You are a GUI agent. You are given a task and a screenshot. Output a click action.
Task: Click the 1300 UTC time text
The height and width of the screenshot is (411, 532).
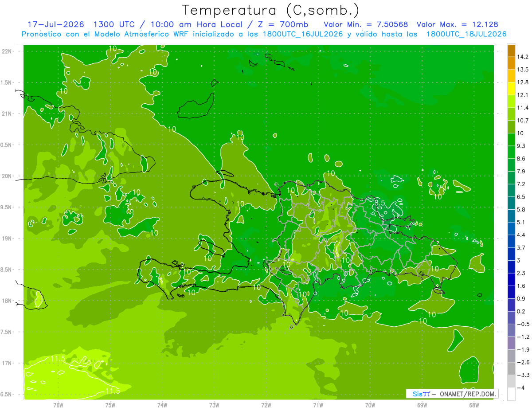(114, 24)
